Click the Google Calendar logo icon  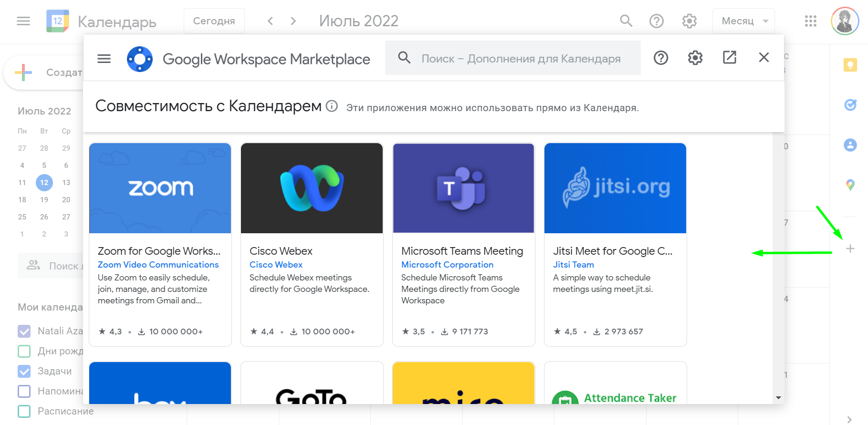click(58, 21)
